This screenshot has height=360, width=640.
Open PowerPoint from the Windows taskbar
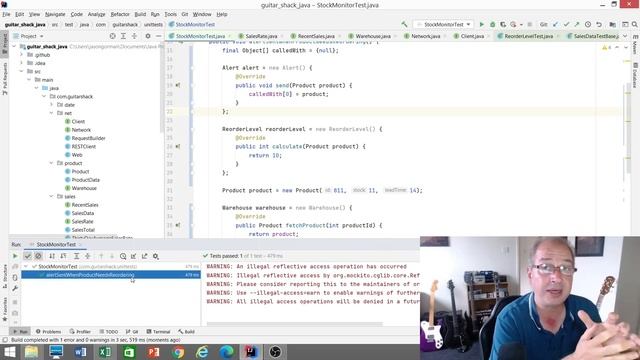[x=153, y=352]
